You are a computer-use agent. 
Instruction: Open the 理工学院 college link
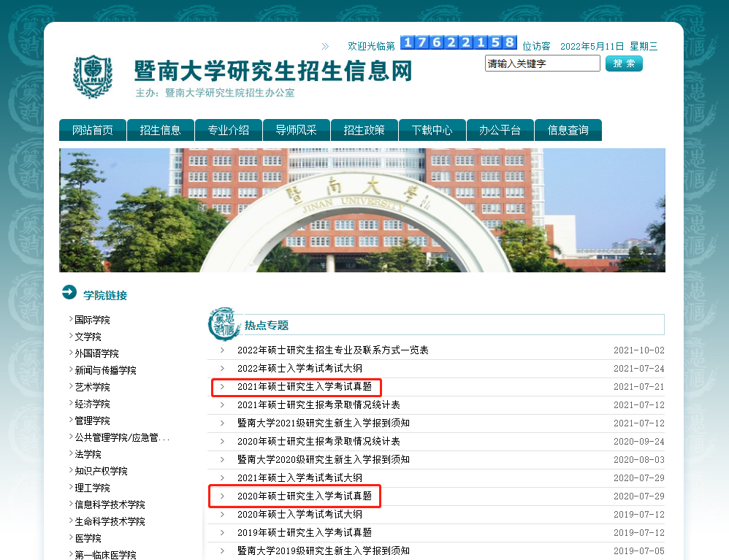coord(92,488)
